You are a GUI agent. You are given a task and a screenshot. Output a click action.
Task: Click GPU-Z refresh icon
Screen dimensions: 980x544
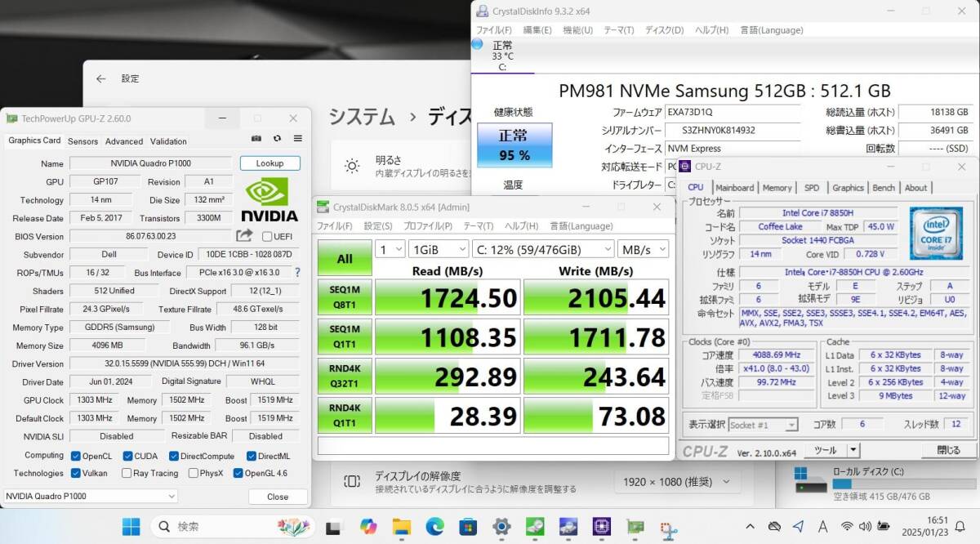[x=278, y=140]
